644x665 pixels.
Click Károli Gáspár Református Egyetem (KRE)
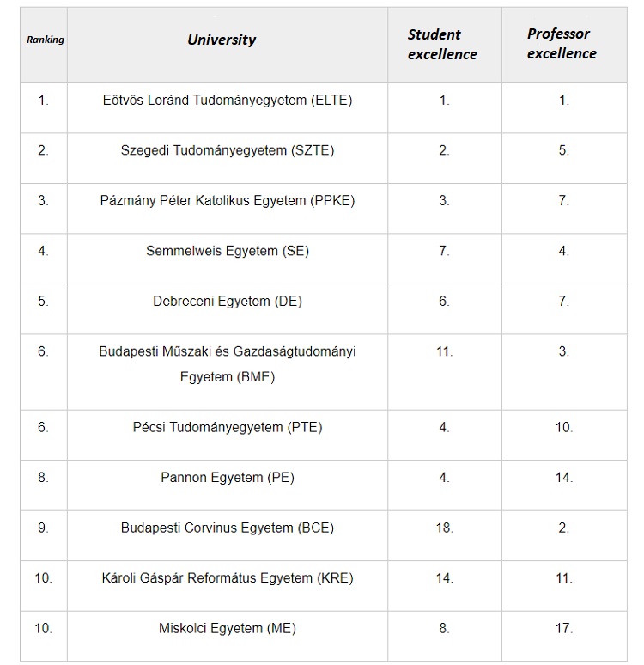(x=228, y=577)
